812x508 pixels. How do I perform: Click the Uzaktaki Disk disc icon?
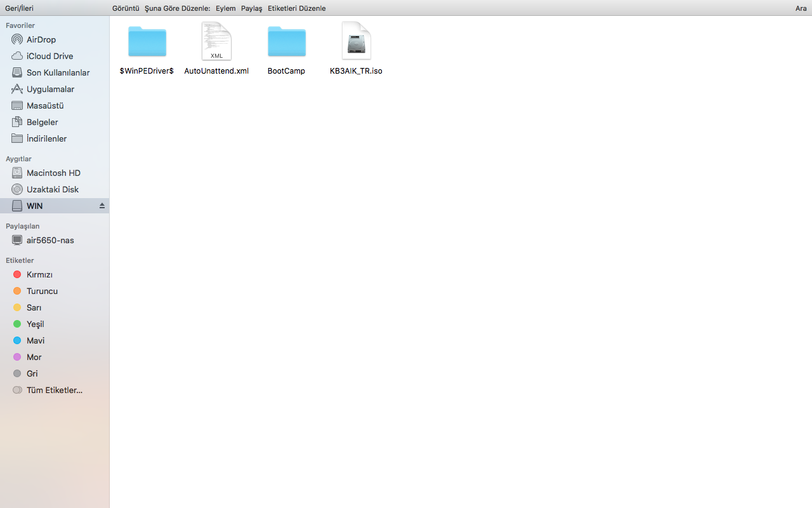tap(17, 189)
